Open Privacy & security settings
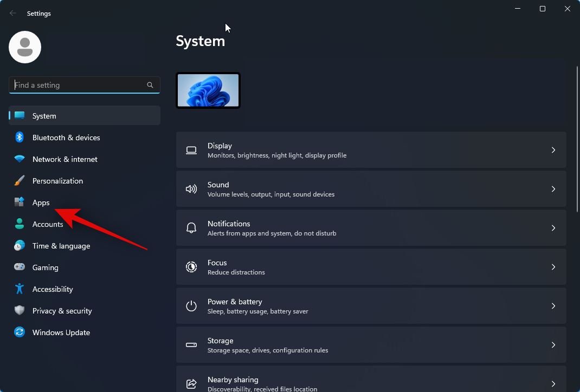The image size is (580, 392). pos(85,311)
